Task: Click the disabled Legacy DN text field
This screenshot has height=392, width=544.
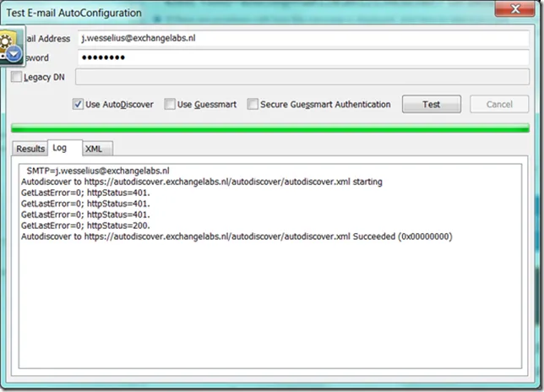Action: (302, 77)
